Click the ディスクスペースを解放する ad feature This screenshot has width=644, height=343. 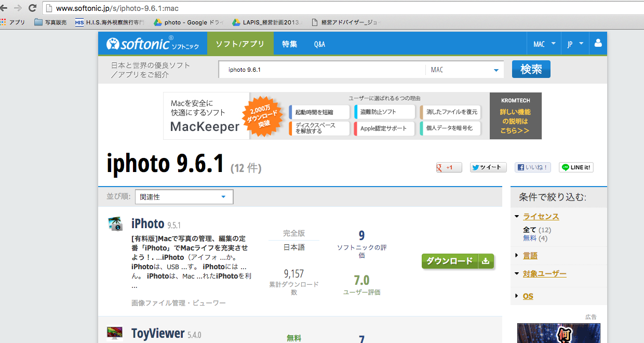point(319,128)
